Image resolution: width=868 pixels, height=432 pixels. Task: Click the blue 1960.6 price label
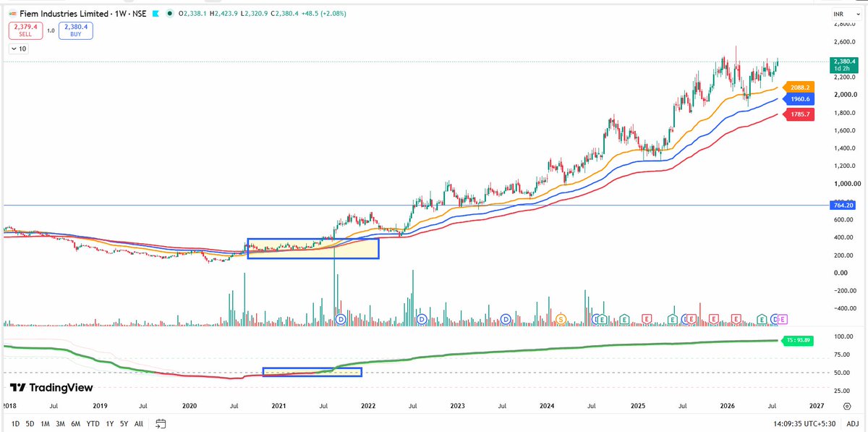click(x=801, y=98)
